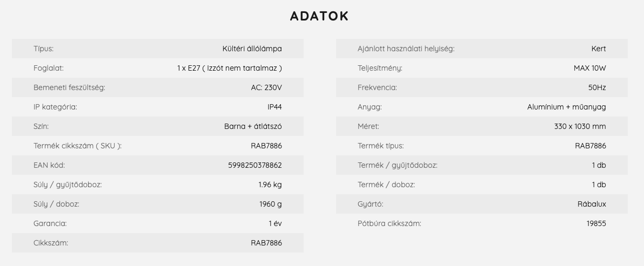Select the Pótbúra cikkszám value 19855
The width and height of the screenshot is (644, 266).
pyautogui.click(x=596, y=223)
